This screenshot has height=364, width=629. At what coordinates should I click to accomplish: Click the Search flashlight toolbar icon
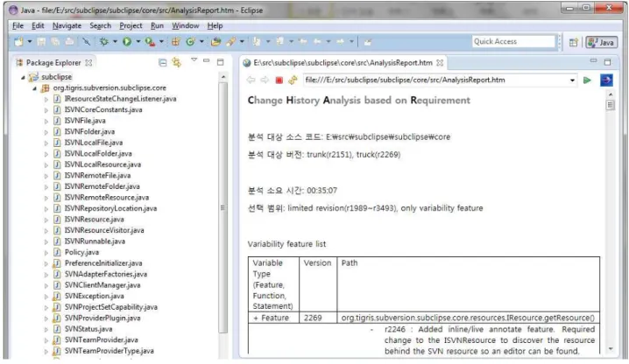[230, 41]
